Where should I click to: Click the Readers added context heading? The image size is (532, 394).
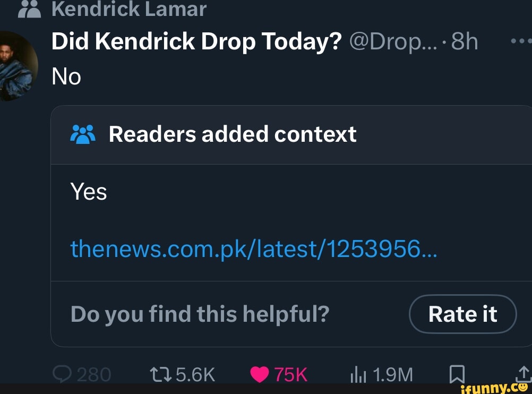(x=233, y=134)
